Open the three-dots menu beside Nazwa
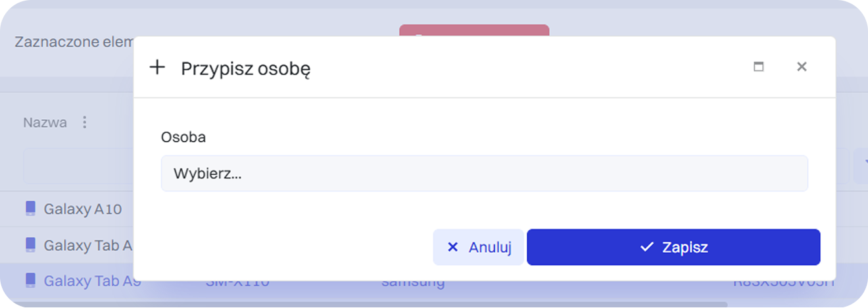This screenshot has width=868, height=308. (x=84, y=122)
